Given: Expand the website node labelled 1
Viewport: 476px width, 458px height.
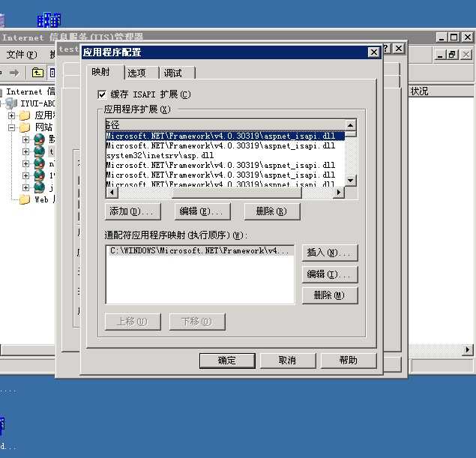Looking at the screenshot, I should tap(25, 175).
